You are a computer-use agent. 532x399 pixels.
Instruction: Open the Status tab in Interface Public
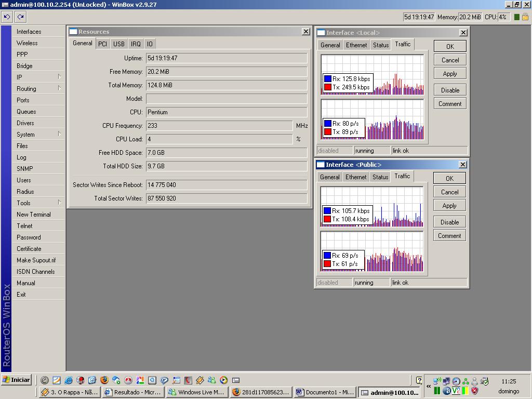coord(380,177)
